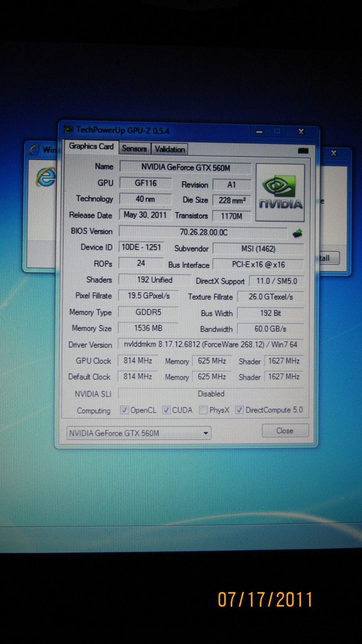Toggle the CUDA checkbox
The height and width of the screenshot is (644, 362).
tap(166, 410)
